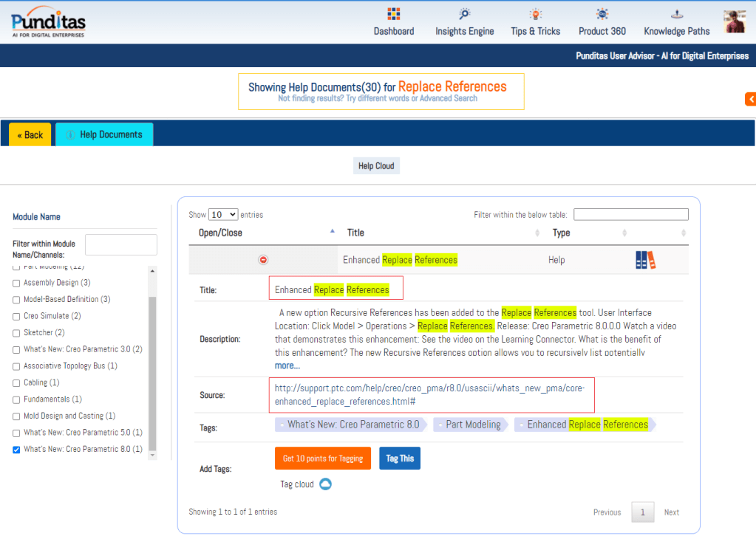Uncheck What's New: Creo Parametric 8.0 checkbox
Viewport: 756px width, 539px height.
pyautogui.click(x=16, y=449)
